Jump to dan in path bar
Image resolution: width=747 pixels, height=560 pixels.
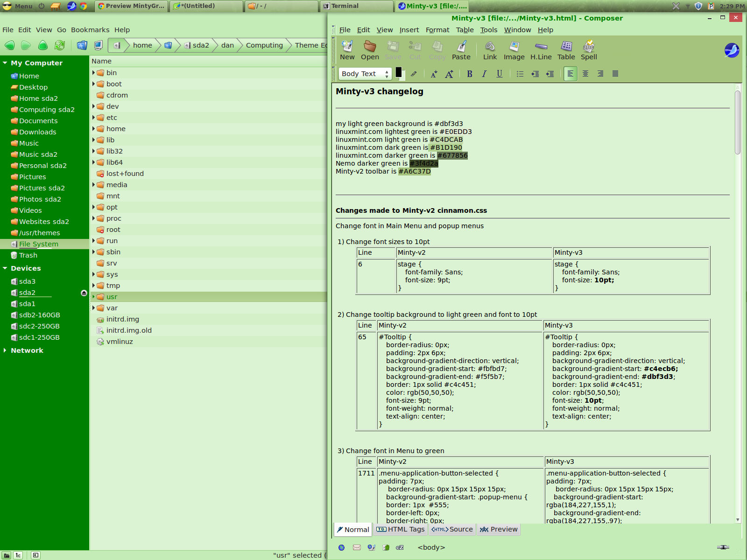click(227, 45)
